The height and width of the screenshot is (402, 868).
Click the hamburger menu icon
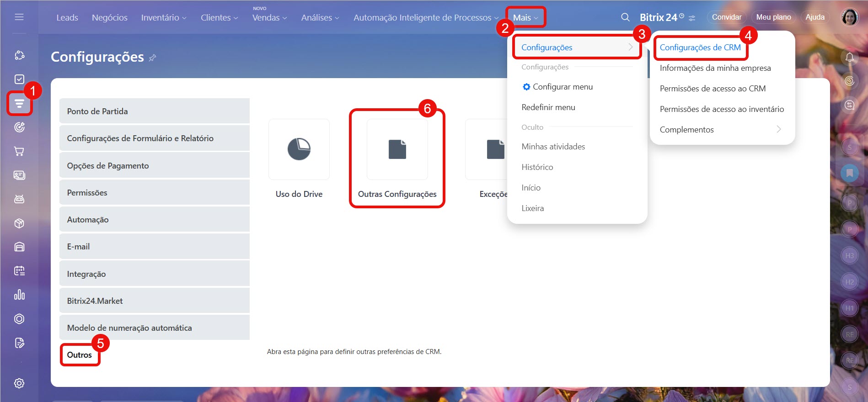19,17
